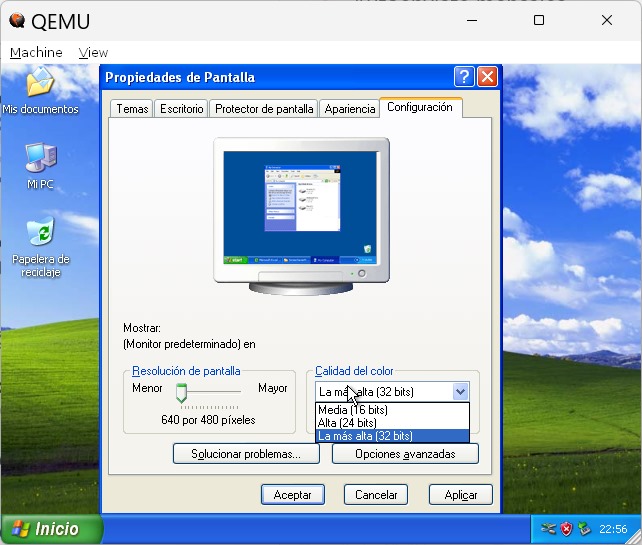
Task: Open the Inicio start menu
Action: 51,529
